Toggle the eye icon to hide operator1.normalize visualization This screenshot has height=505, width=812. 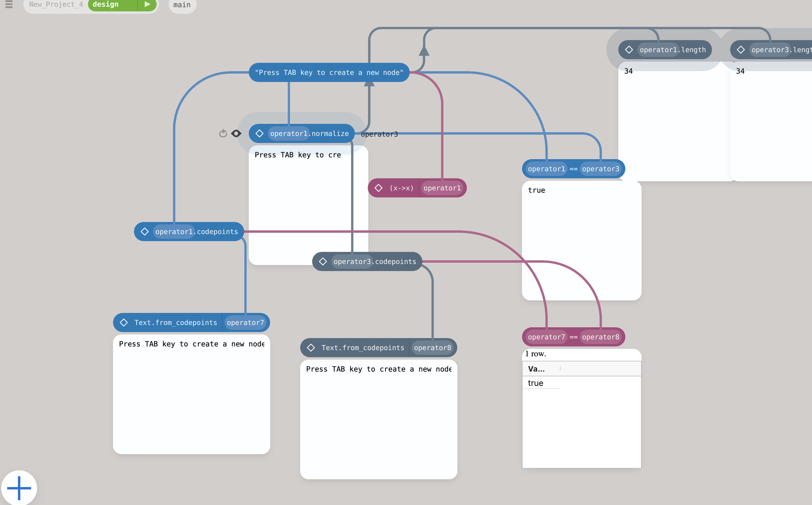click(x=236, y=133)
